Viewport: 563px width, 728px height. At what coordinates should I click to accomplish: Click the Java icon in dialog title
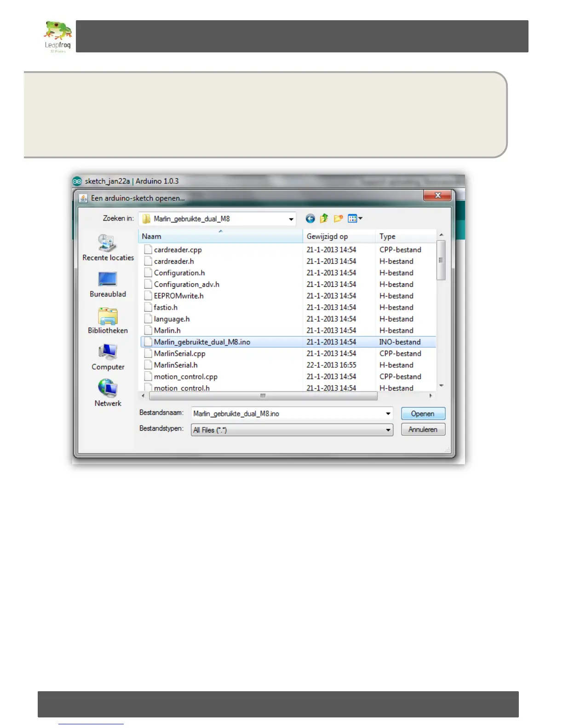pyautogui.click(x=83, y=198)
